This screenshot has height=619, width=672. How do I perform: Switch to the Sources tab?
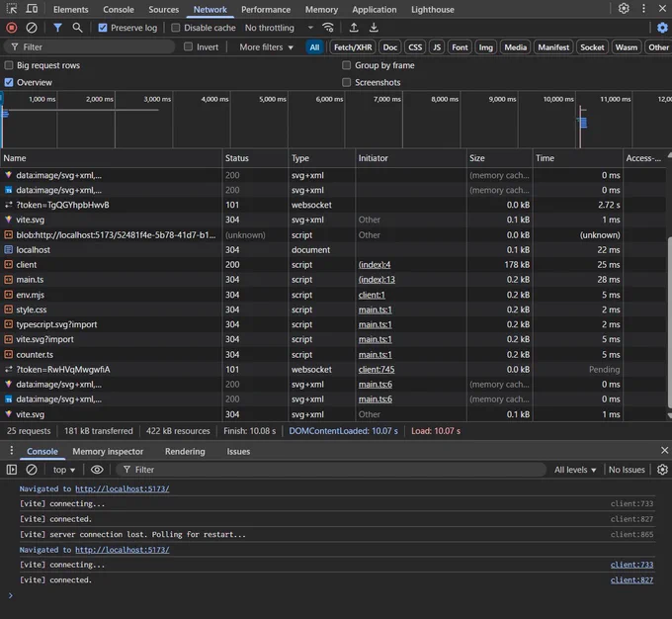[x=163, y=10]
